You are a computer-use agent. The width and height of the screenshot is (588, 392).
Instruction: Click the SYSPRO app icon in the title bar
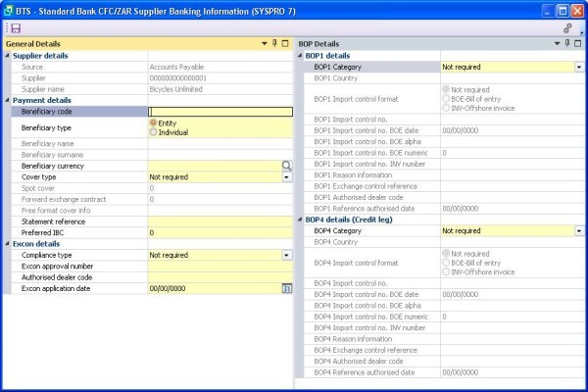(x=8, y=11)
